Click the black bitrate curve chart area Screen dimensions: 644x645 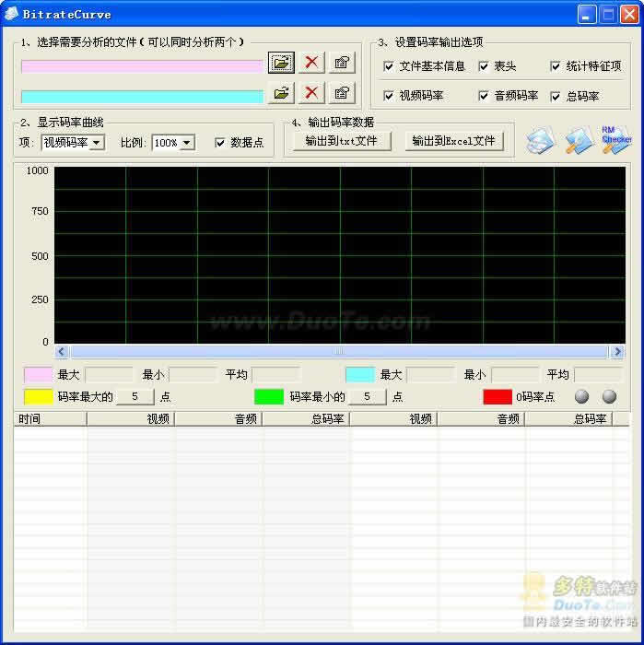click(340, 255)
